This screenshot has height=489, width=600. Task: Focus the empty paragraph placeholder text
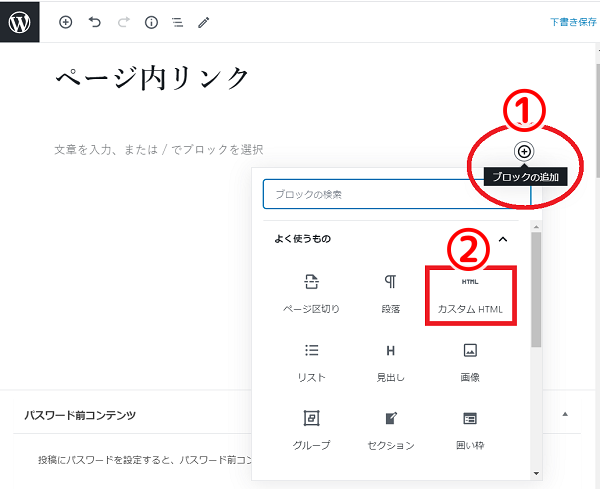pos(159,149)
